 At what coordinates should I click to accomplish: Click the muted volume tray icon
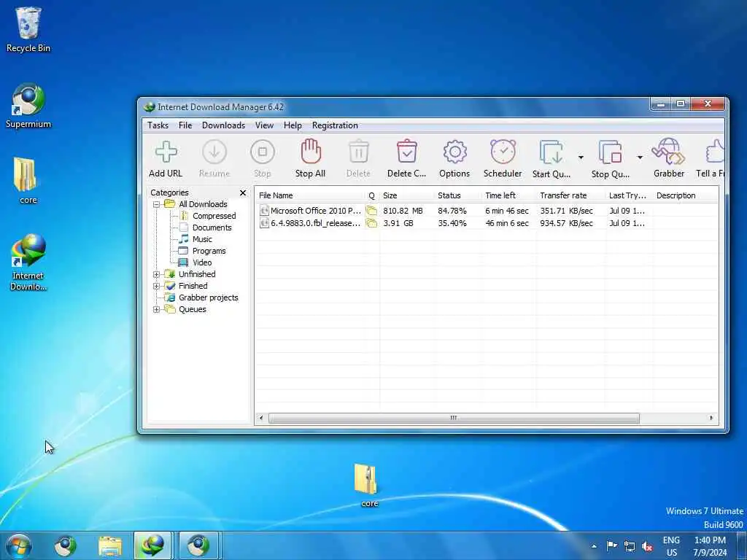click(647, 546)
